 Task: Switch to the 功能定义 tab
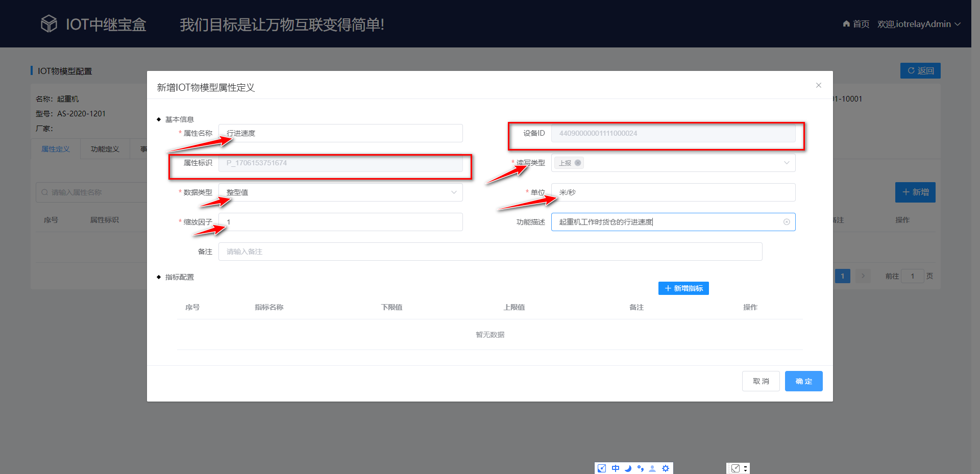click(x=105, y=148)
